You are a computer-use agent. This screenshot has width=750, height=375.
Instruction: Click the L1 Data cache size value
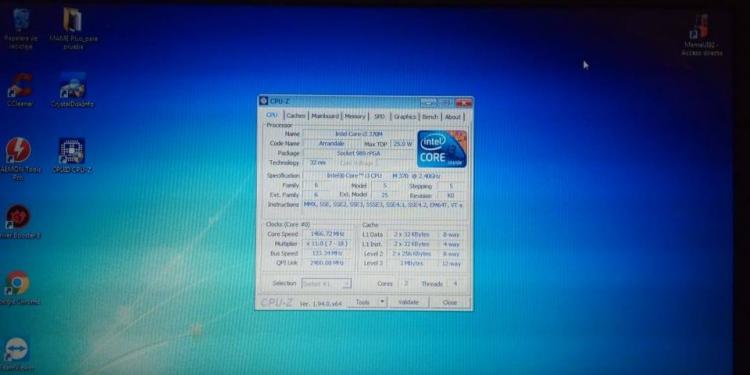(x=411, y=234)
